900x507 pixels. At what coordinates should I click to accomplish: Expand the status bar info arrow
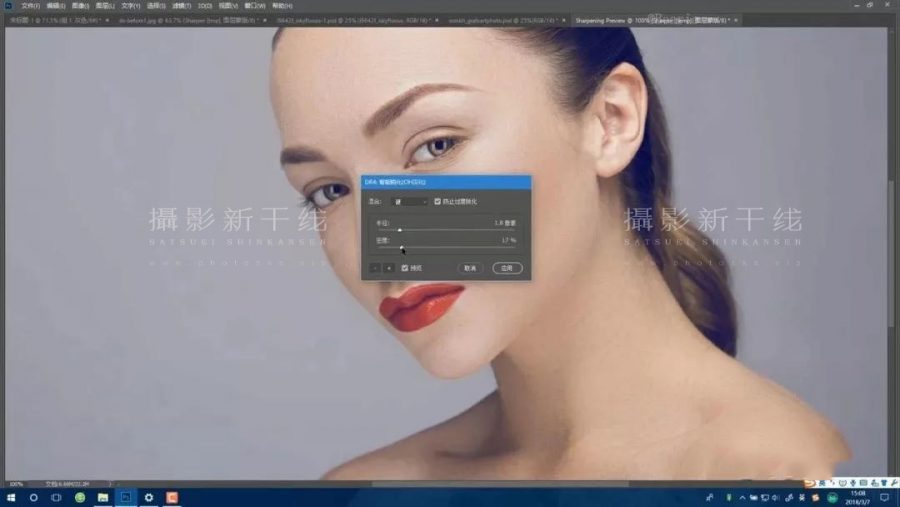coord(110,484)
